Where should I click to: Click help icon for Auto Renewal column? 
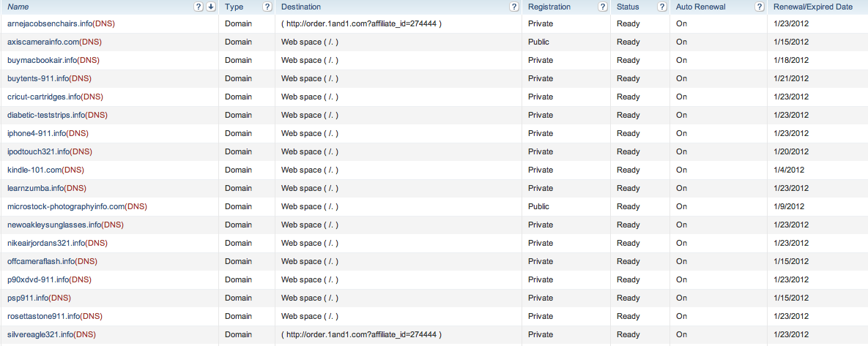pyautogui.click(x=760, y=7)
